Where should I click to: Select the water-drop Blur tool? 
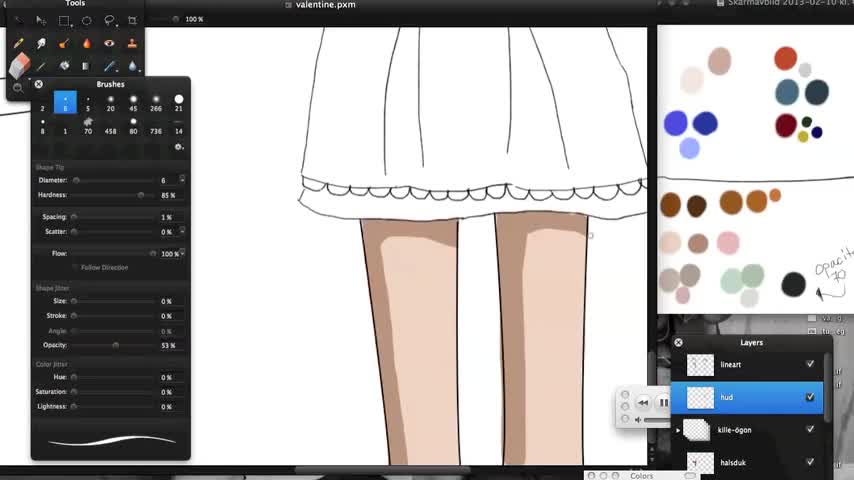132,66
